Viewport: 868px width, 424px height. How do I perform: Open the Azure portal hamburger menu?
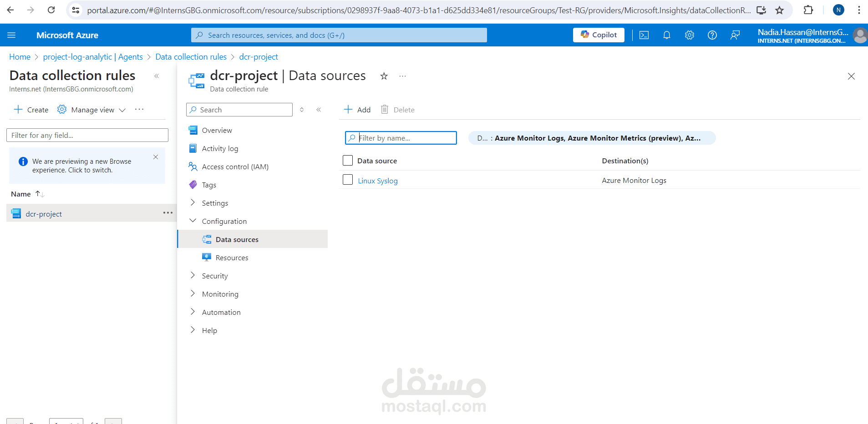point(12,35)
